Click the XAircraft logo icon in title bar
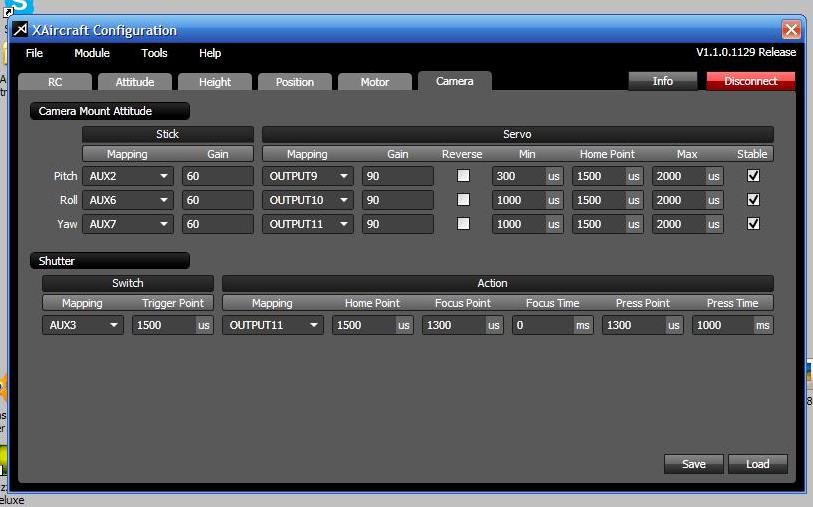 (x=20, y=30)
